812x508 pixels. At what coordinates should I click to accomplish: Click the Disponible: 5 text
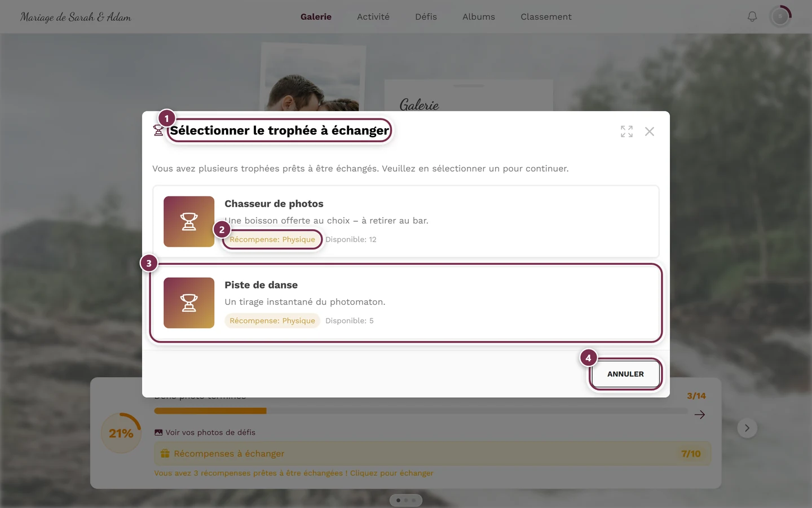click(x=350, y=321)
